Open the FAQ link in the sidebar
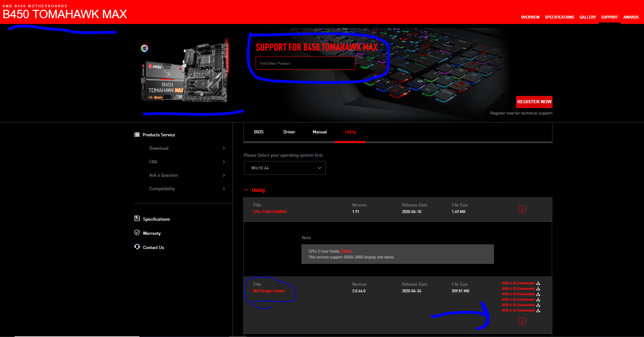The image size is (644, 337). 153,162
